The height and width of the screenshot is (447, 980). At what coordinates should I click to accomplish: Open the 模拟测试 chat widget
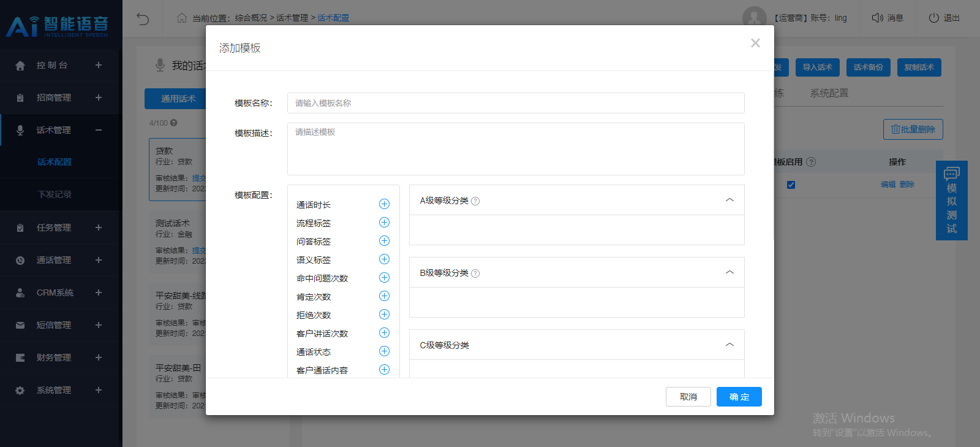(952, 201)
